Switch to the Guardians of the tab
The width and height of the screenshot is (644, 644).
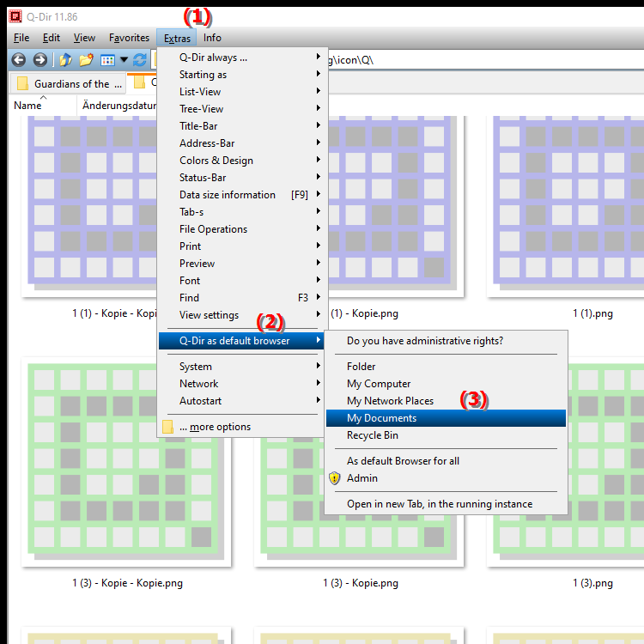(68, 84)
